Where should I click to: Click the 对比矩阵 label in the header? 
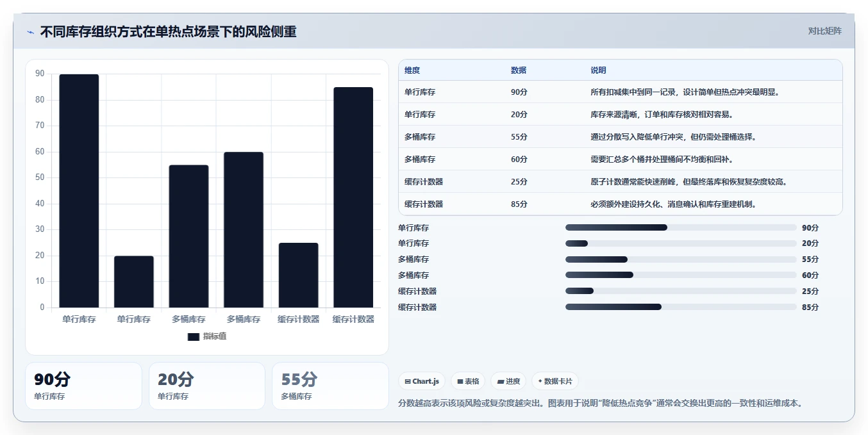coord(824,31)
